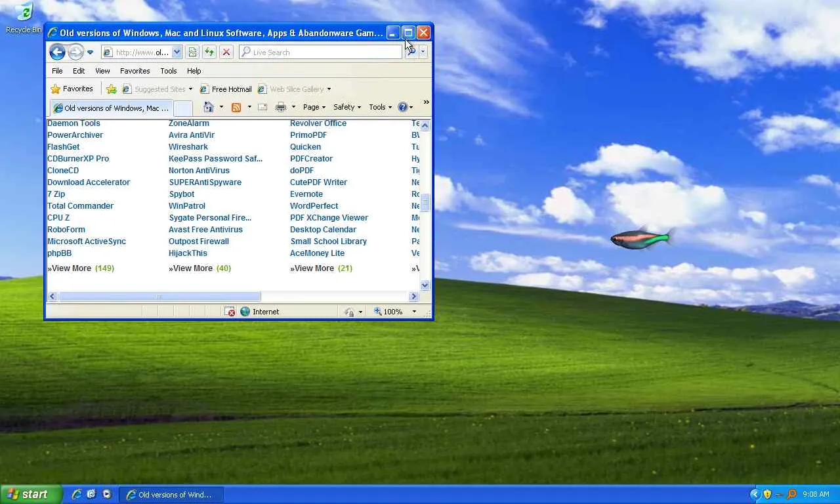Open the Windows Start menu

(31, 495)
